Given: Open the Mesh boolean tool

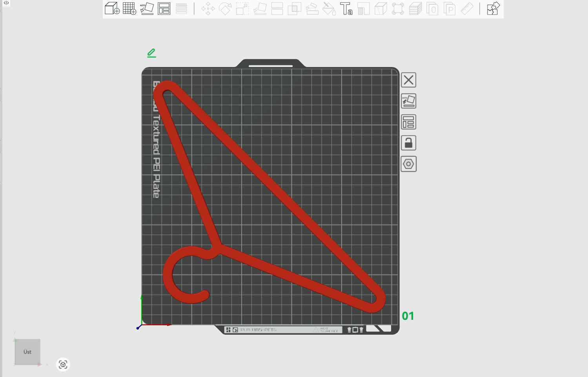Looking at the screenshot, I should [x=294, y=9].
